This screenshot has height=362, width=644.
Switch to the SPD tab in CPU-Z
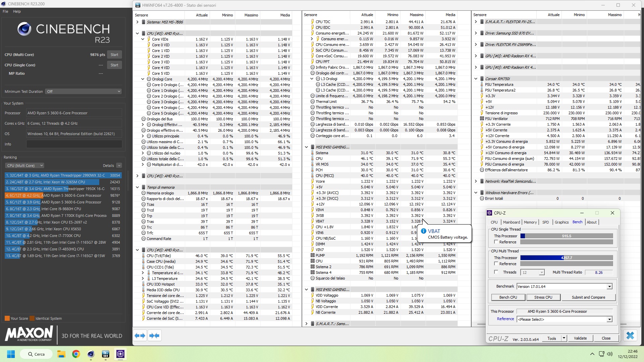tap(546, 222)
